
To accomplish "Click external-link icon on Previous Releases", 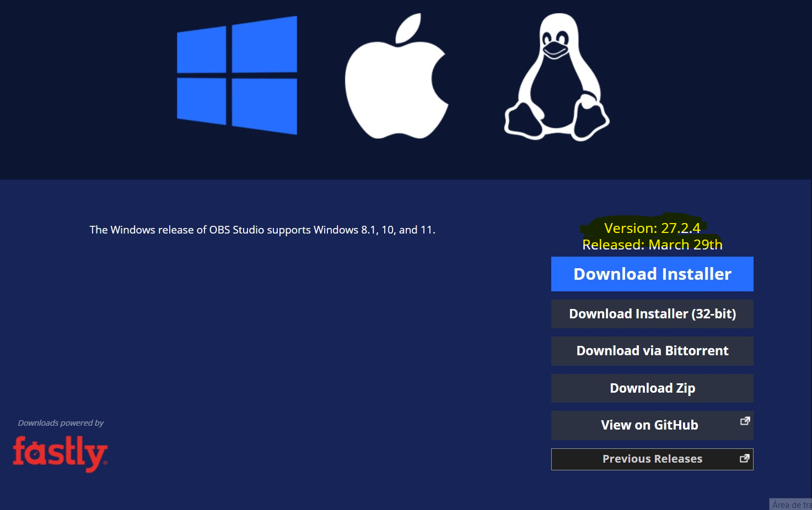I will click(744, 458).
